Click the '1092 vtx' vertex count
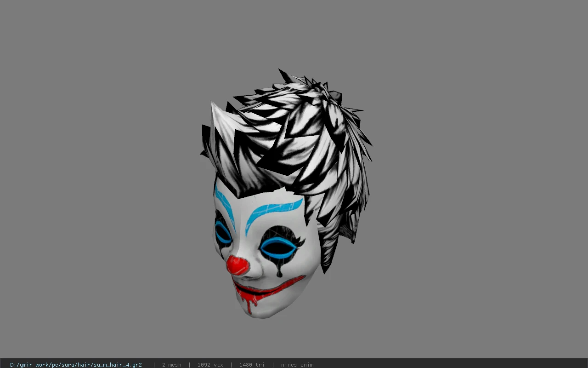Image resolution: width=588 pixels, height=368 pixels. 210,365
